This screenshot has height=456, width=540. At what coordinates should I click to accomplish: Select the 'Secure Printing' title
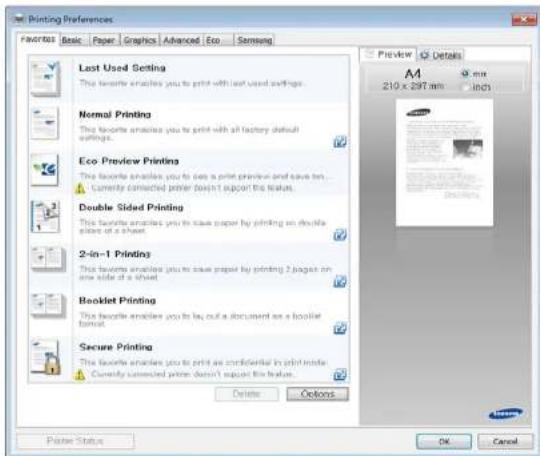click(116, 347)
